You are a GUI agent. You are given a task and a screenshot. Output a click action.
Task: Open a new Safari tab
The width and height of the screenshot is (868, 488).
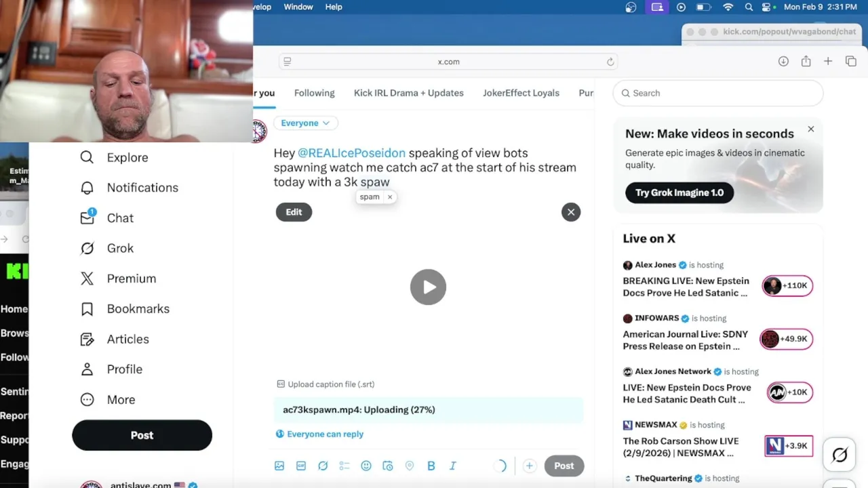pos(828,62)
